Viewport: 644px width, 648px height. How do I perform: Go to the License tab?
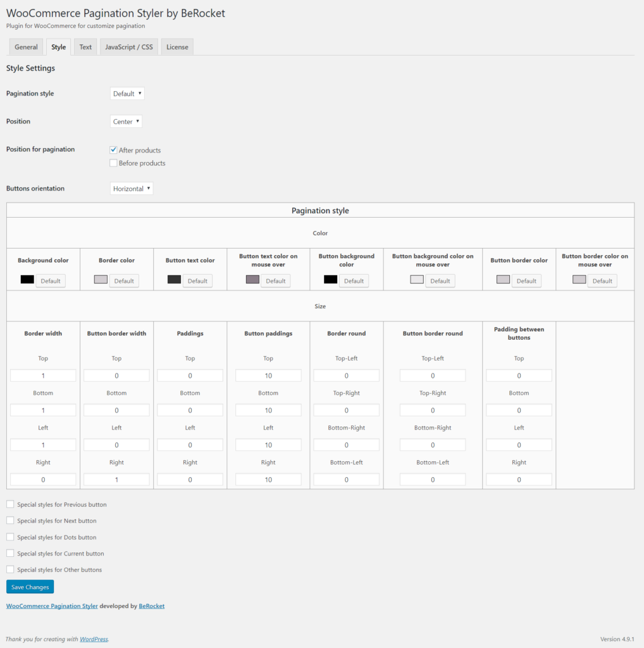[x=177, y=47]
